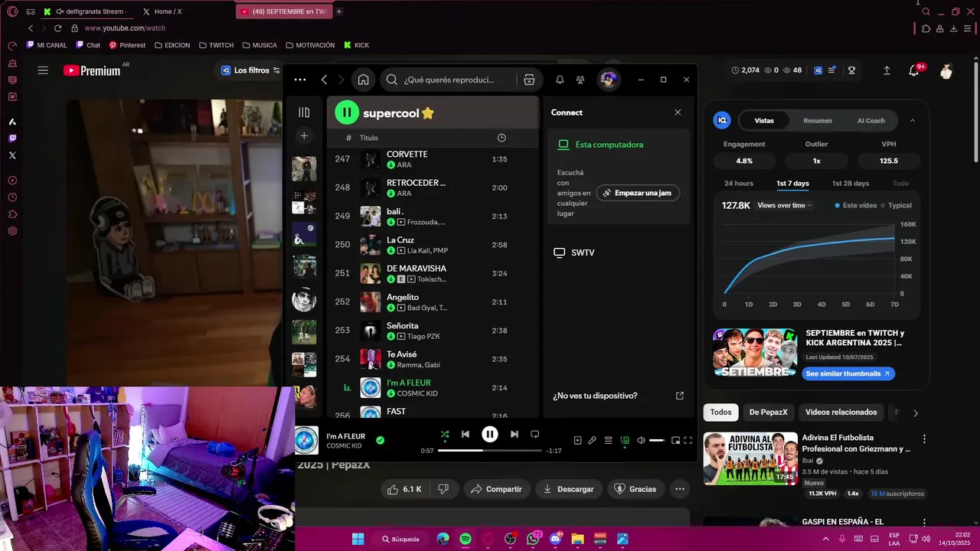Viewport: 980px width, 551px height.
Task: Click Compartir button under video
Action: [496, 489]
